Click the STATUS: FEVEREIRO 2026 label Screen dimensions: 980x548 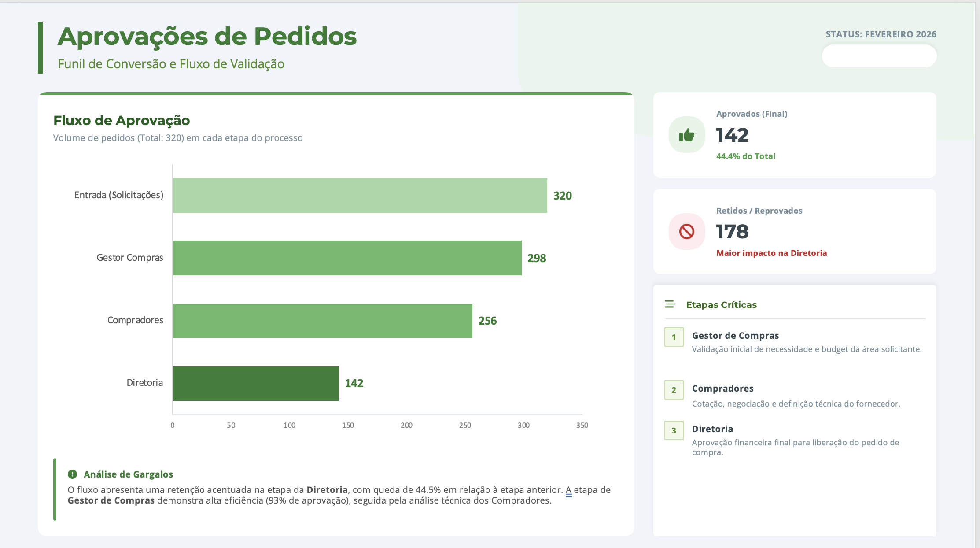point(881,34)
